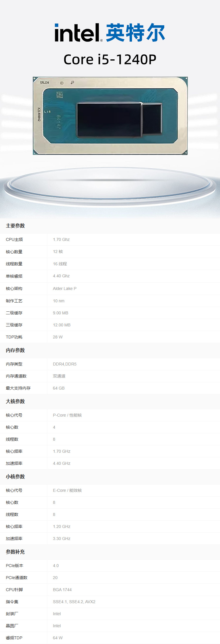Click the 12 核 value
The image size is (220, 644).
tap(58, 251)
